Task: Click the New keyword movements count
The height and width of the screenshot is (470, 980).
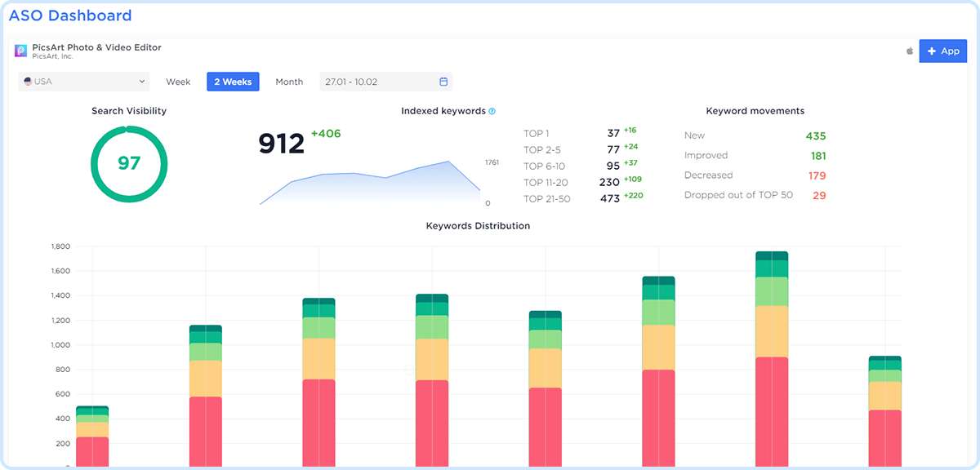Action: [x=815, y=136]
